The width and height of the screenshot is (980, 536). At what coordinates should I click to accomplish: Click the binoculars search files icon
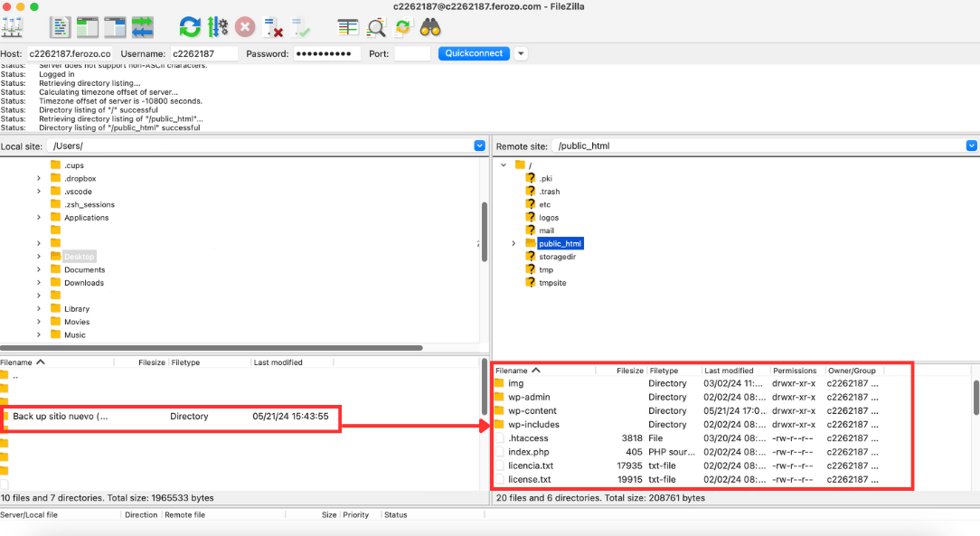(x=430, y=27)
